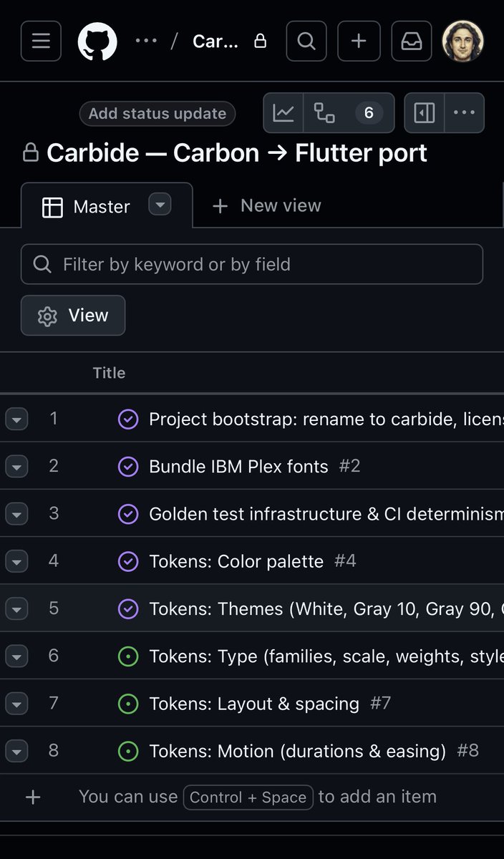Screen dimensions: 504x859
Task: Open the project more options menu
Action: pyautogui.click(x=465, y=113)
